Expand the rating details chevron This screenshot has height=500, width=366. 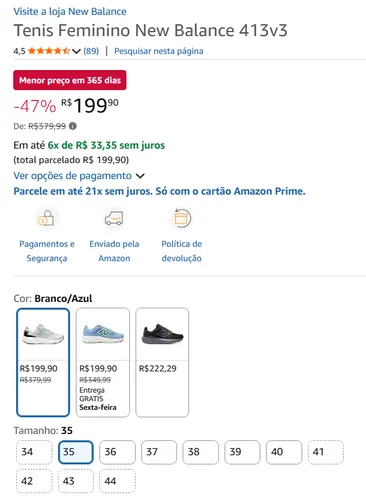pos(76,51)
